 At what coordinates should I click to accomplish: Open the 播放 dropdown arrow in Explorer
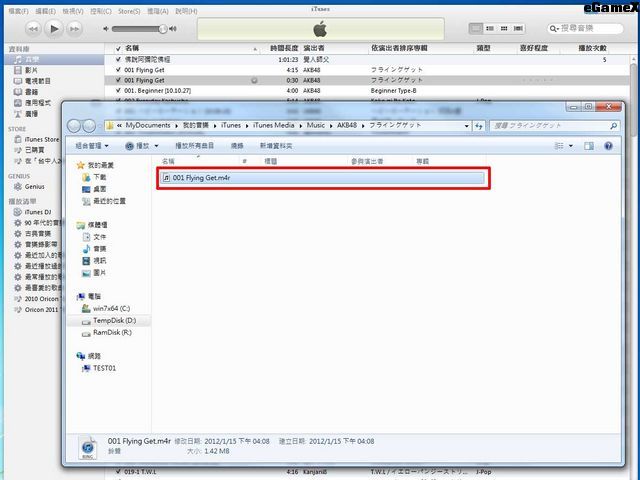[x=156, y=146]
